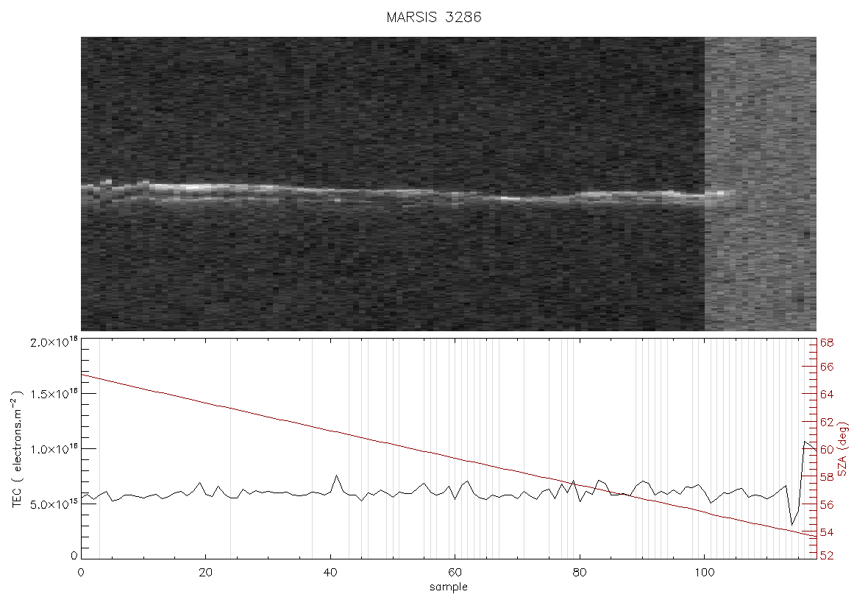Image resolution: width=868 pixels, height=611 pixels.
Task: Click the 68 value on SZA axis
Action: coord(827,343)
